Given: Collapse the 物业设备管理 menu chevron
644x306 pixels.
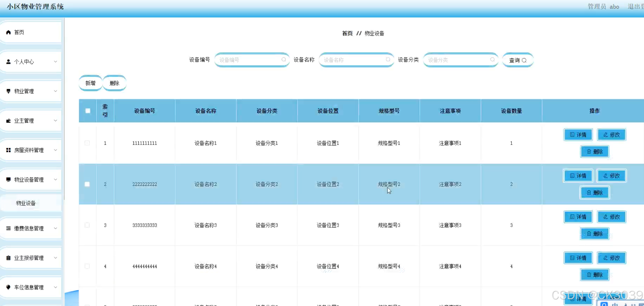Looking at the screenshot, I should click(x=55, y=179).
